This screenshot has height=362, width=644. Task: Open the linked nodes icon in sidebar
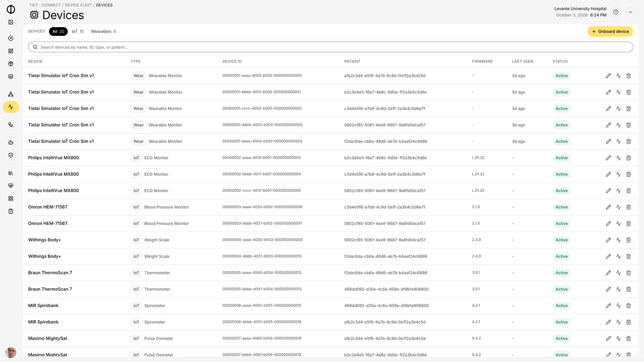(11, 125)
